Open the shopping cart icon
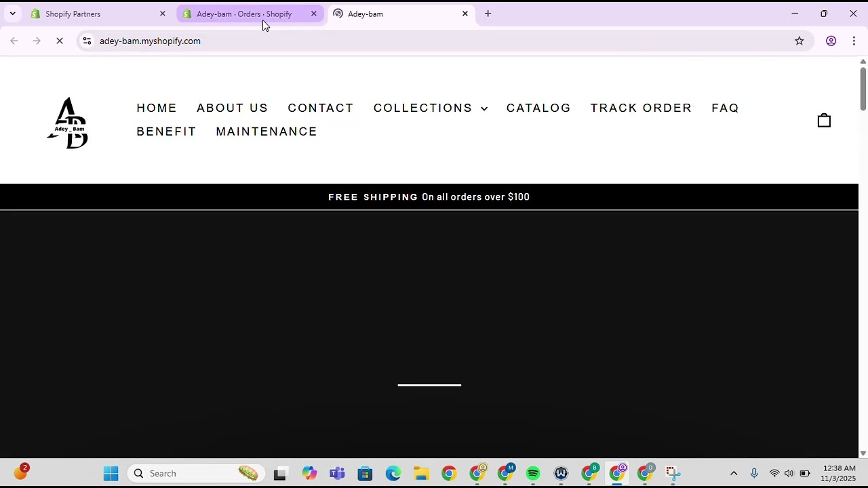 pyautogui.click(x=824, y=121)
